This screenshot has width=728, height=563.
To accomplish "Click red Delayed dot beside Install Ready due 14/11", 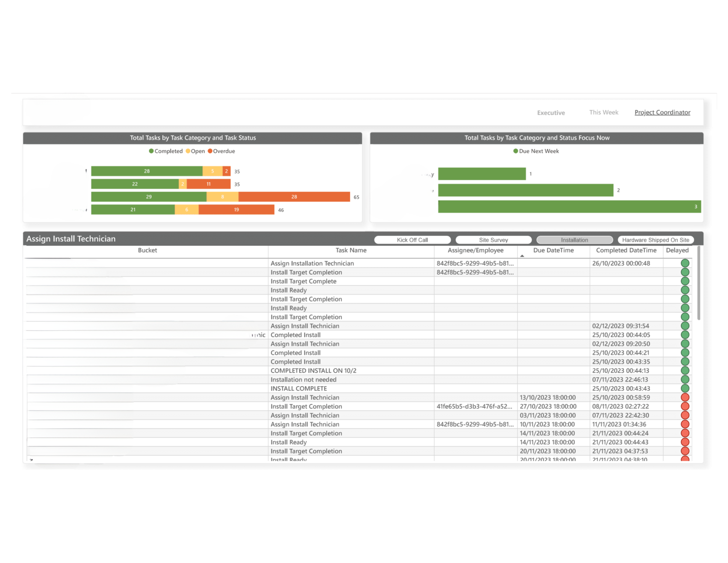I will pos(684,442).
